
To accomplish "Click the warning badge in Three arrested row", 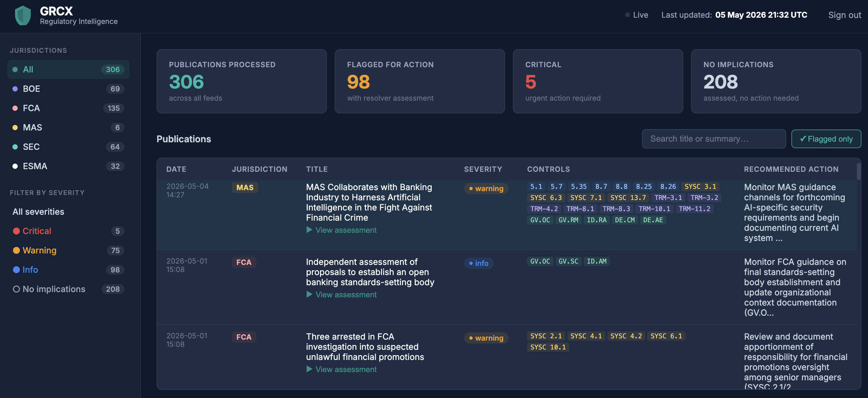I will [486, 338].
